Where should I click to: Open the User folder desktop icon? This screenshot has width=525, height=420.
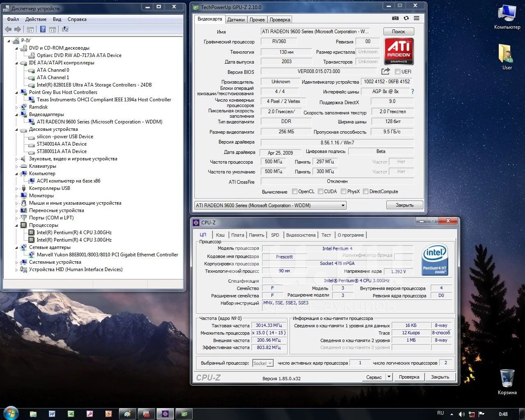507,57
